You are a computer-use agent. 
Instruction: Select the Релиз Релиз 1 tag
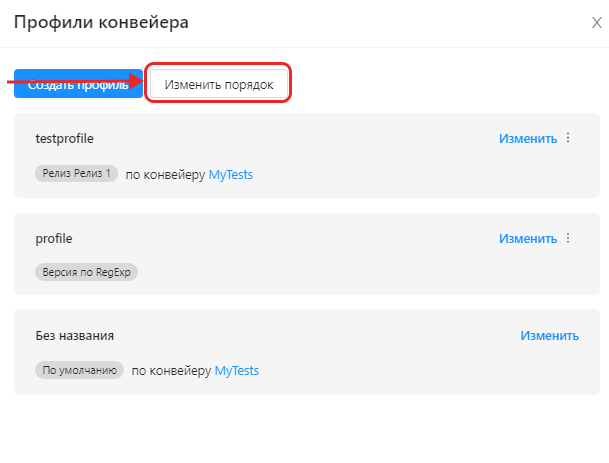(x=77, y=174)
